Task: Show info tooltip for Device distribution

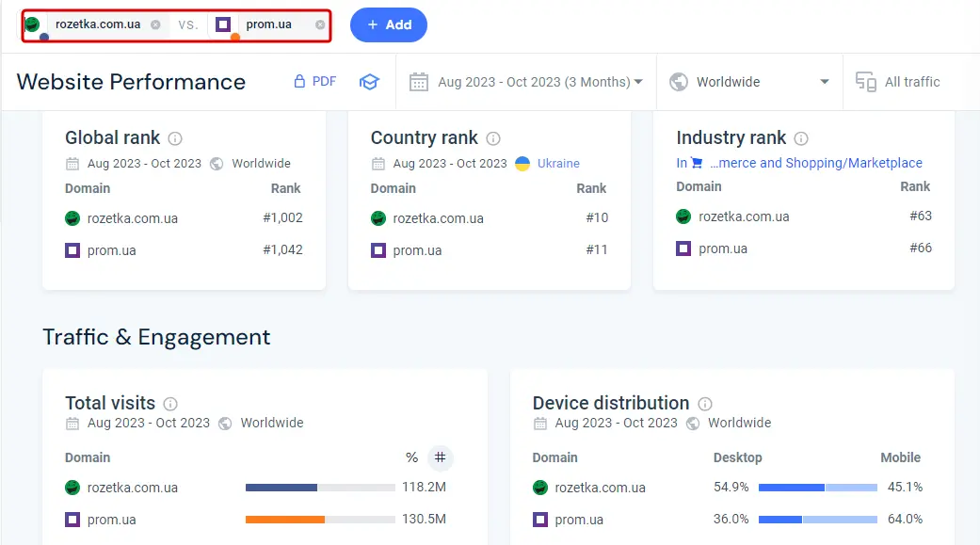Action: [705, 404]
